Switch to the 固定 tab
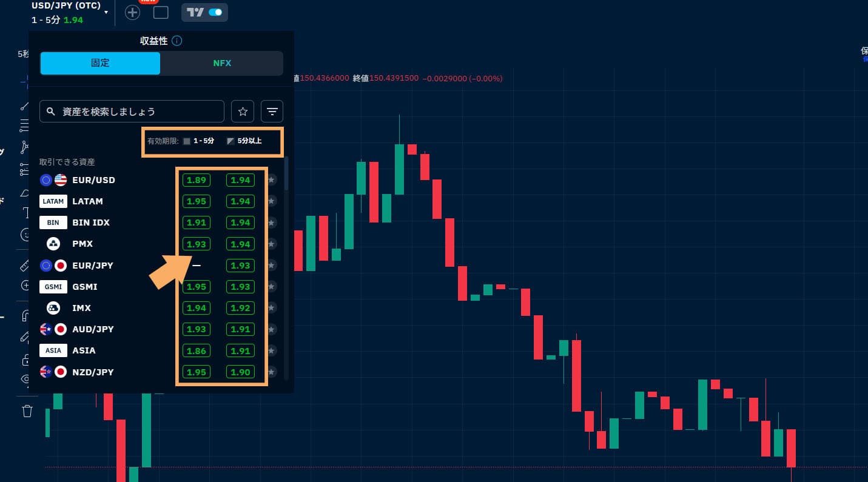 [100, 63]
